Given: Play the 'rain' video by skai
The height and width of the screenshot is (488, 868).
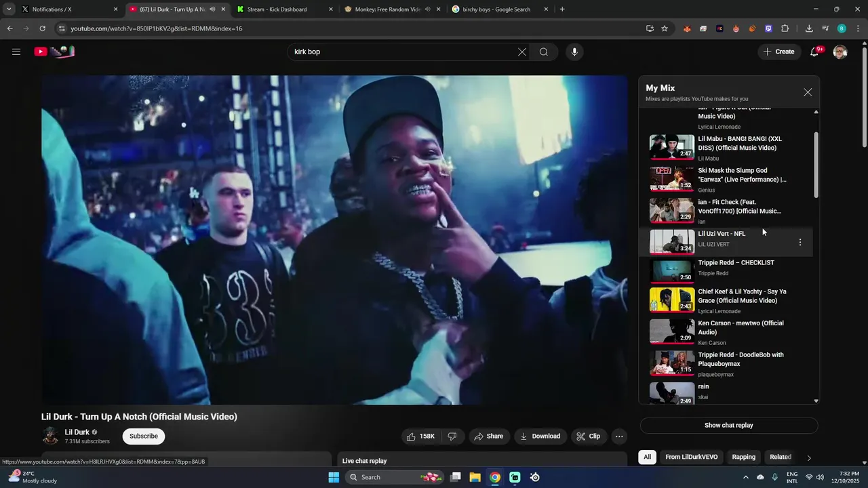Looking at the screenshot, I should (726, 393).
